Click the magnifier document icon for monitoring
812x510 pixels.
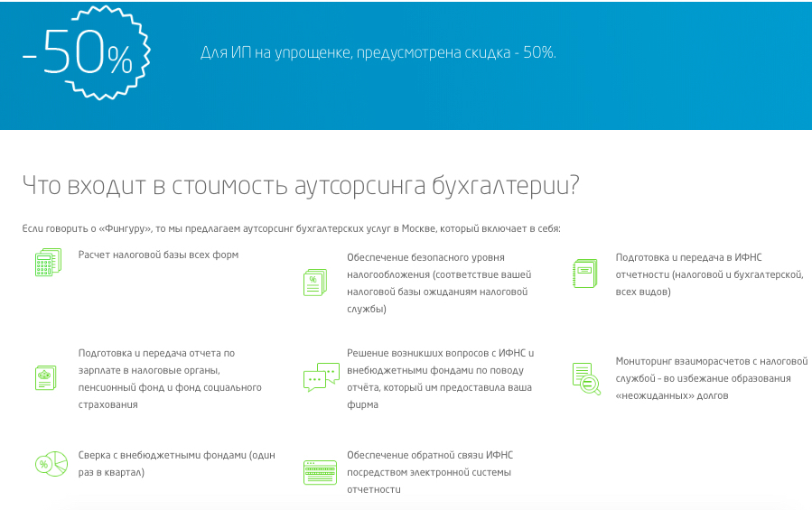[x=585, y=377]
